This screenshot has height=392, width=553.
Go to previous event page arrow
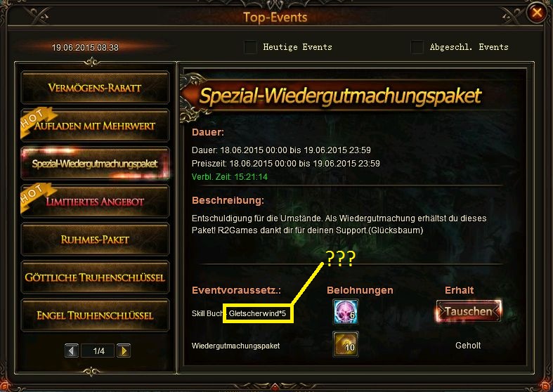pyautogui.click(x=72, y=351)
